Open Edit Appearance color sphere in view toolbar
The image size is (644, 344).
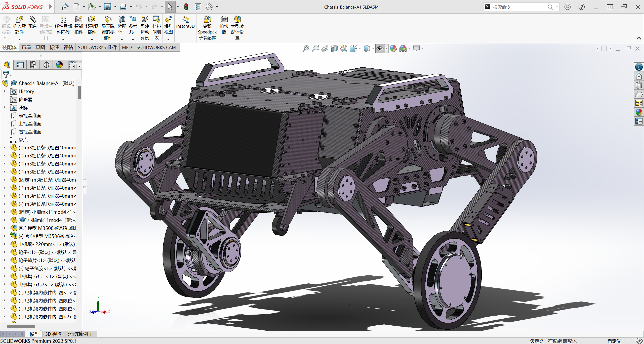[x=393, y=48]
